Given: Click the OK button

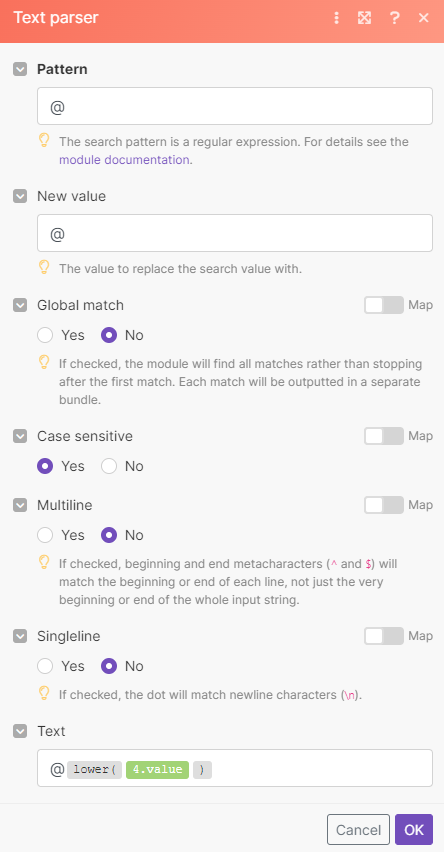Looking at the screenshot, I should click(x=414, y=830).
